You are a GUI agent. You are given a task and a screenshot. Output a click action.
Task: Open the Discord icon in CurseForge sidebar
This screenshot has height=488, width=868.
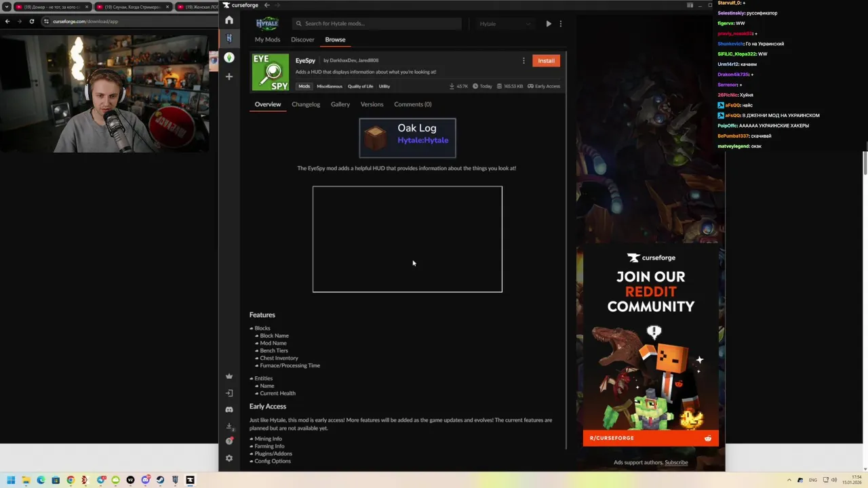coord(229,409)
